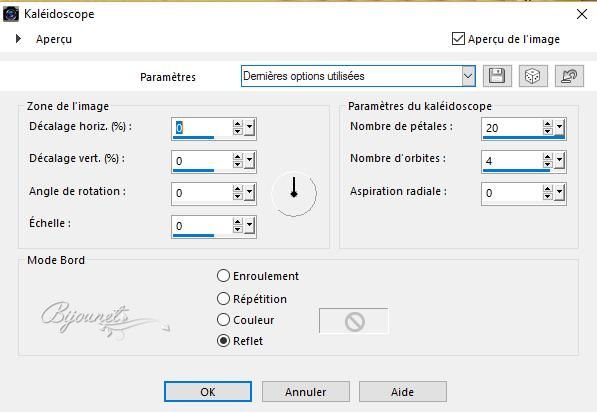This screenshot has width=597, height=412.
Task: Select the Répétition edge mode
Action: 223,299
